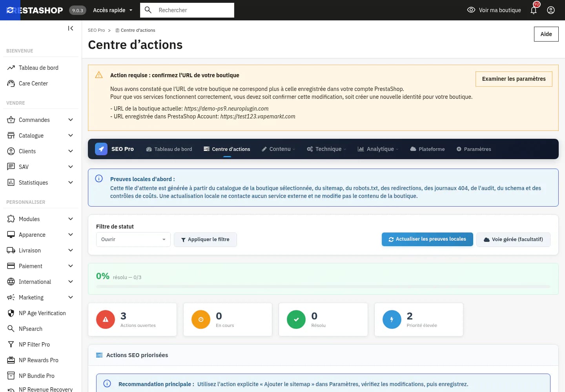This screenshot has width=565, height=392.
Task: Click Actualiser les preuves locales button
Action: (427, 239)
